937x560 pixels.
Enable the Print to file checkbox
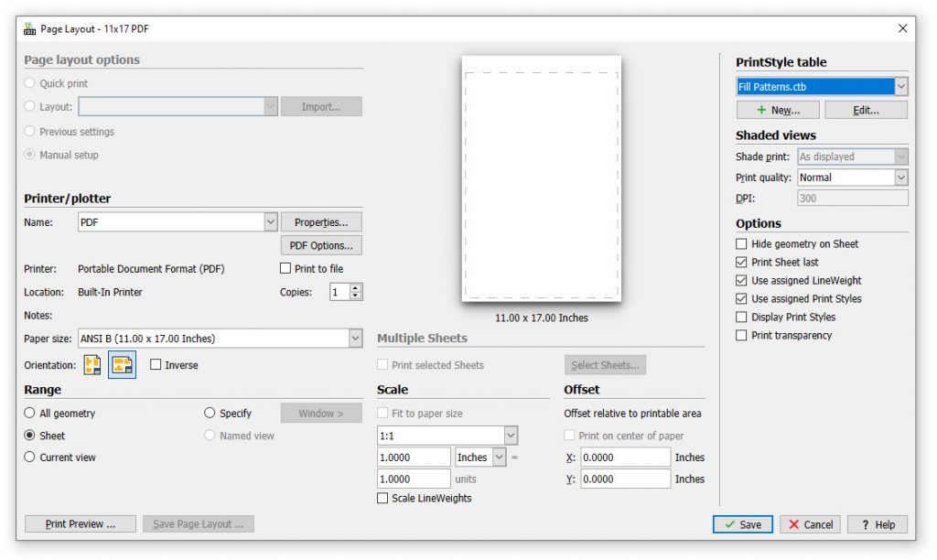[x=286, y=267]
